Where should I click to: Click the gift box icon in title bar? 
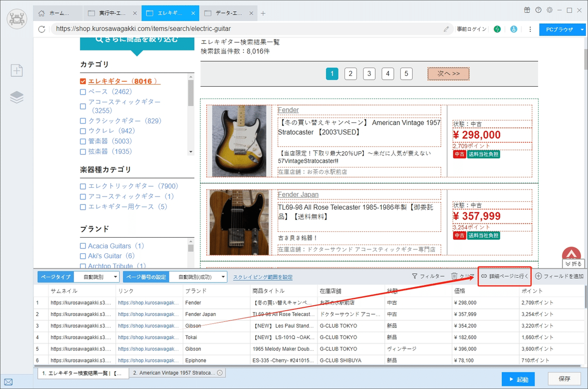[527, 10]
